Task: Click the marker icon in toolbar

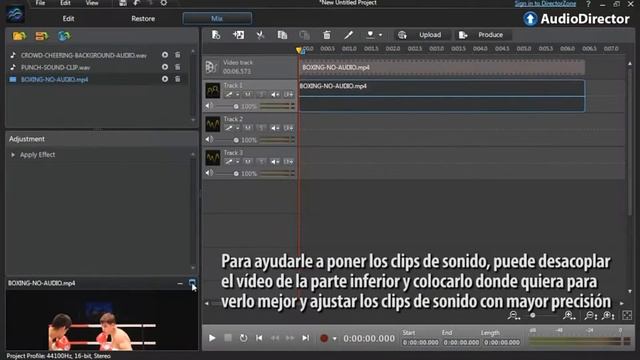Action: point(370,35)
